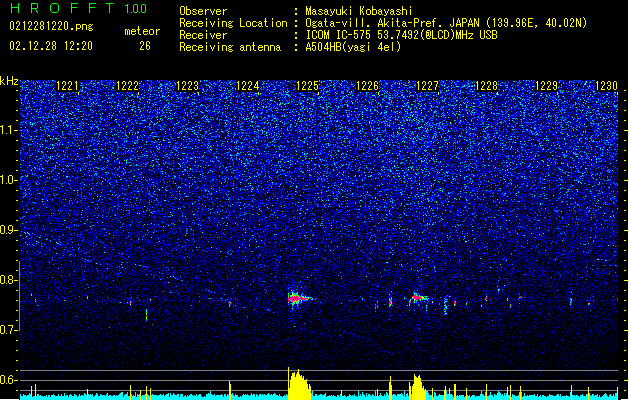Viewport: 629px width, 400px height.
Task: Click the 1222 time marker
Action: (x=127, y=86)
